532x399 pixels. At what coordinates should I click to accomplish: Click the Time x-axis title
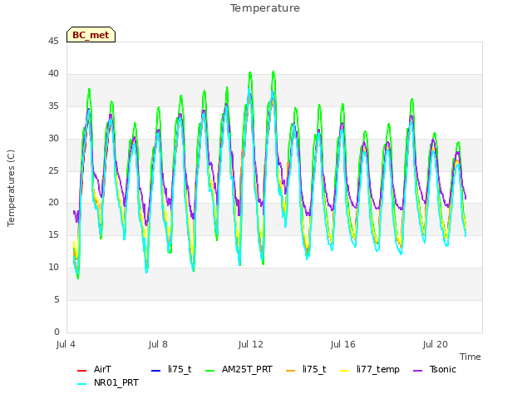click(470, 357)
